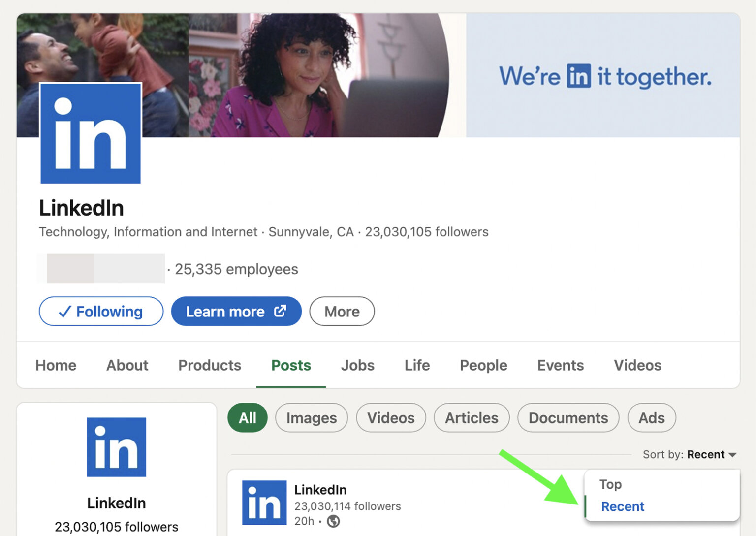
Task: Click the '20h' post timestamp
Action: (x=304, y=521)
